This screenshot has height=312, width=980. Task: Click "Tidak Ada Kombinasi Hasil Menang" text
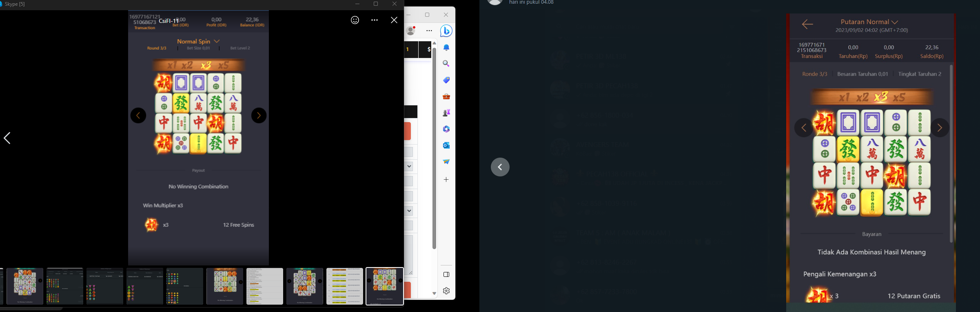[x=871, y=252]
